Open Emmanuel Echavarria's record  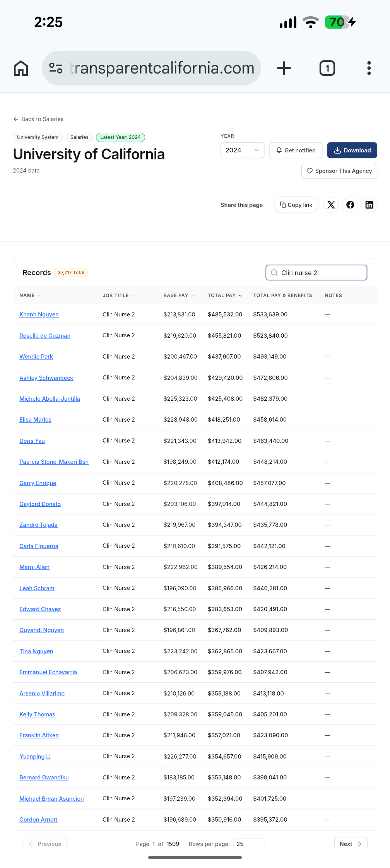[48, 672]
